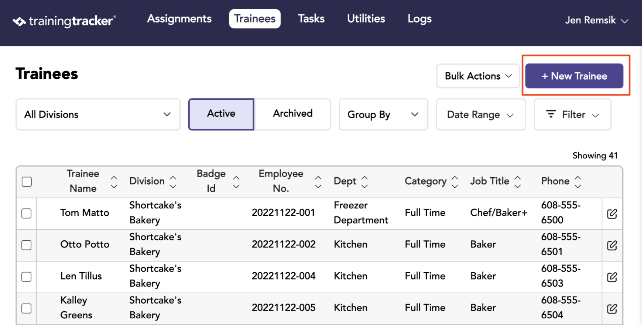Click employee number 20221122-001
Image resolution: width=644 pixels, height=325 pixels.
(x=283, y=213)
